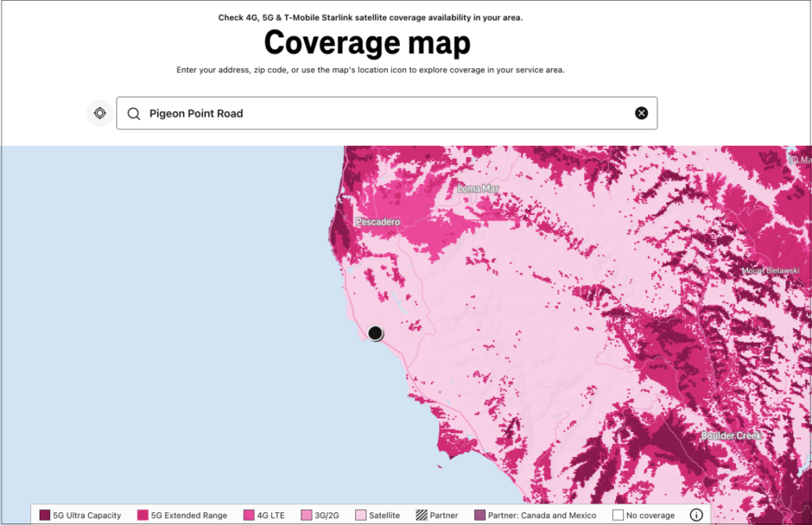The width and height of the screenshot is (812, 525).
Task: Click the 3G/2G legend swatch
Action: (307, 515)
